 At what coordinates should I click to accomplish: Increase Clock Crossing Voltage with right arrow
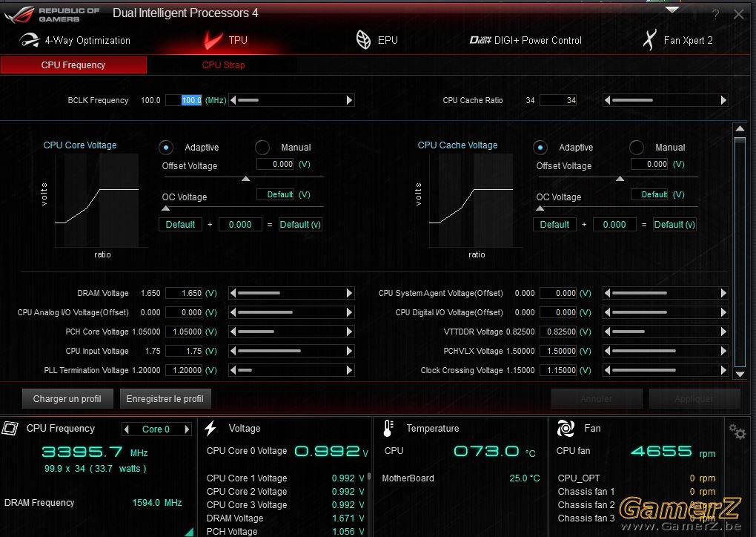click(723, 370)
